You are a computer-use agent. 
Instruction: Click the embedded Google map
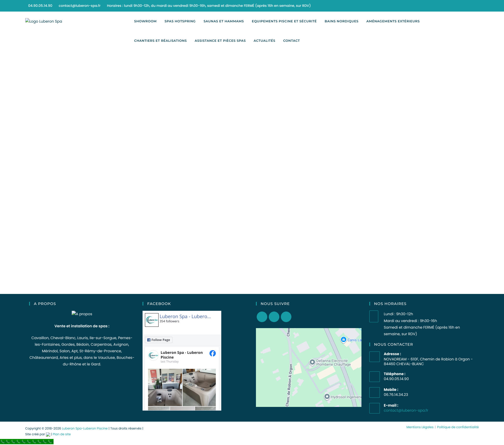[x=309, y=368]
